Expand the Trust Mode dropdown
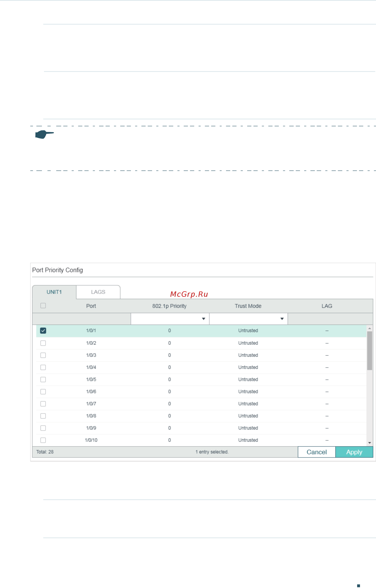This screenshot has height=588, width=376. [x=248, y=319]
